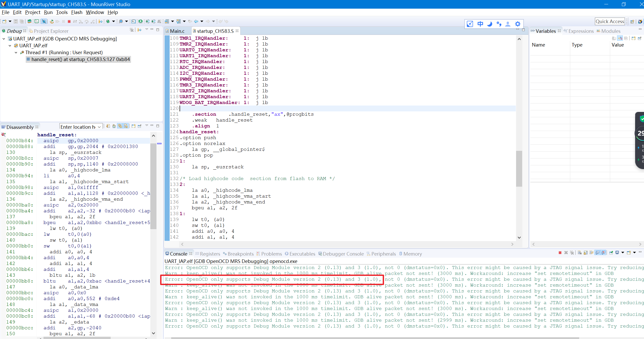Open the Disassembly location dropdown arrow

point(99,127)
